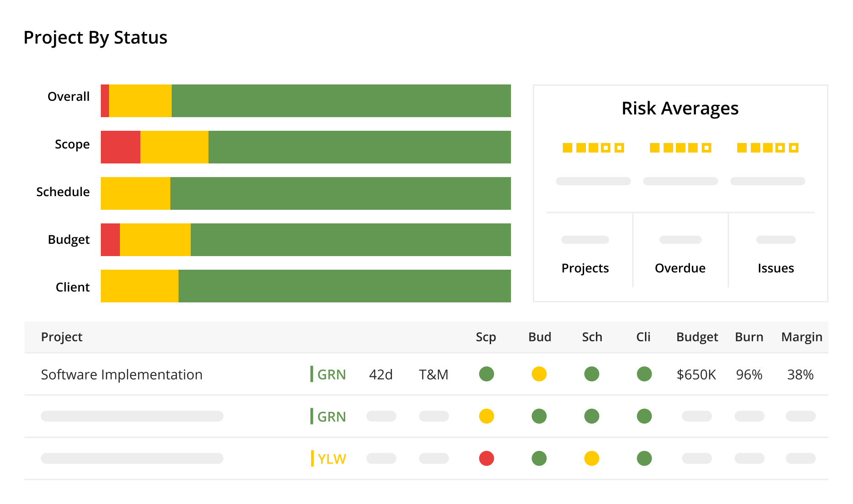This screenshot has width=853, height=504.
Task: Click the Projects label in Risk Averages
Action: (585, 268)
